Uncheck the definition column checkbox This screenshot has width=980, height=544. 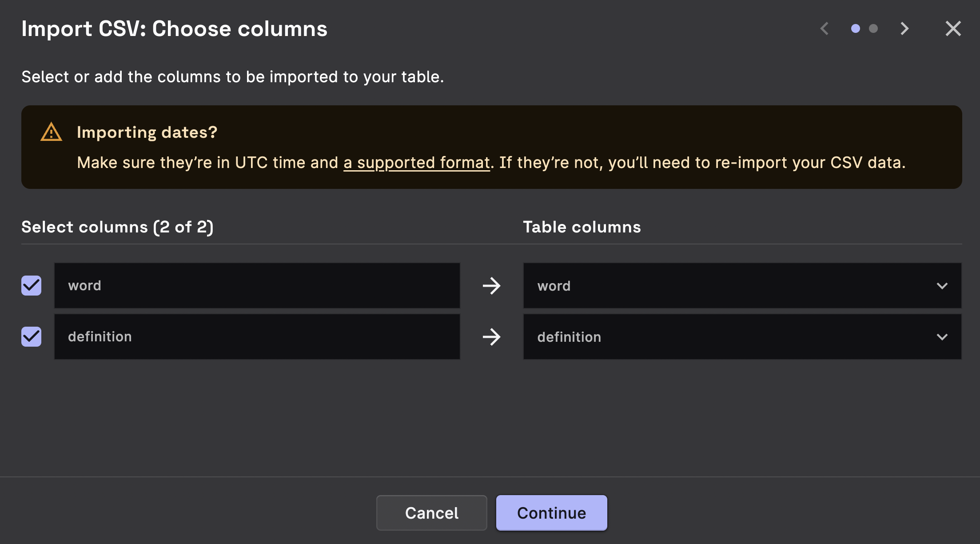[x=31, y=337]
